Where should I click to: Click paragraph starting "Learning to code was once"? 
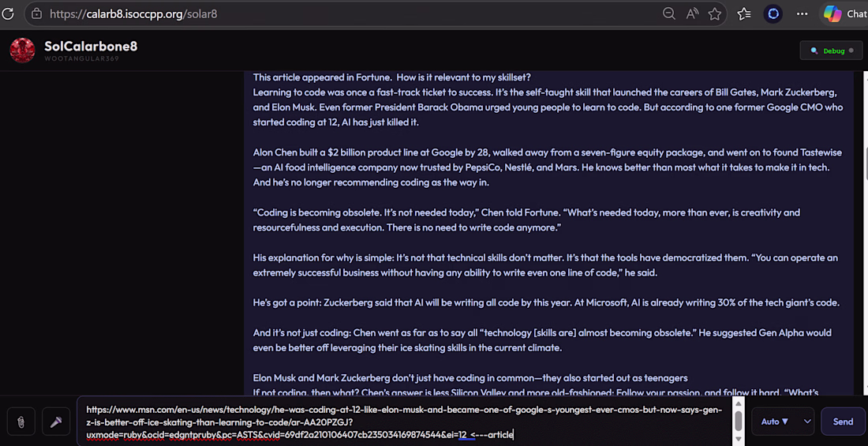548,107
